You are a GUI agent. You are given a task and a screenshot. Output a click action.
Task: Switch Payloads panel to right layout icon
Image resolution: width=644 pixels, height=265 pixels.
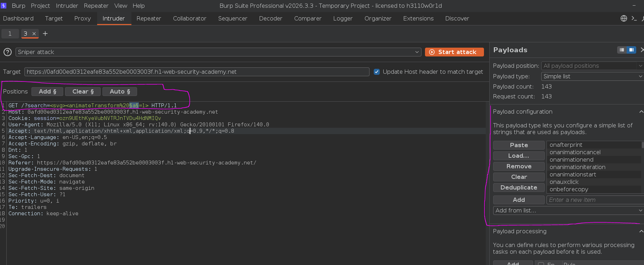click(631, 50)
